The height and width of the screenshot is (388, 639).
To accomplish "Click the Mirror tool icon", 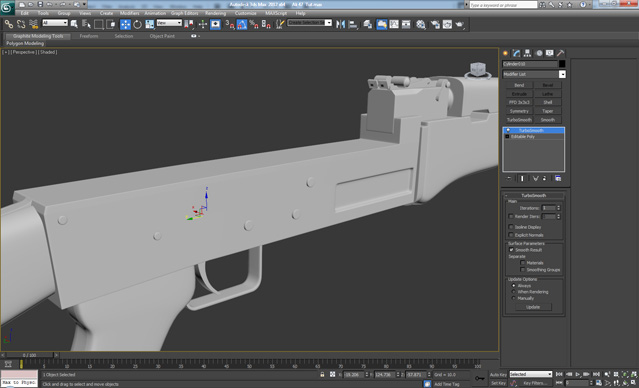I will [340, 24].
